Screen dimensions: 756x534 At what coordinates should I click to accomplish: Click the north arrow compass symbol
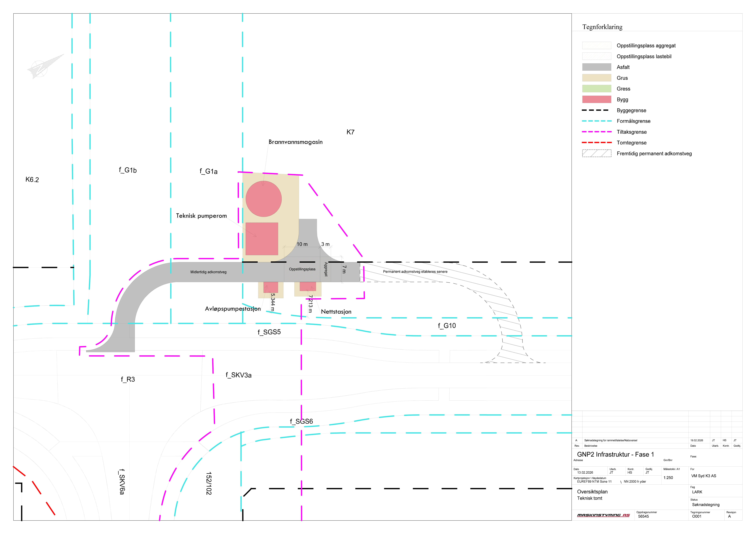tap(45, 67)
